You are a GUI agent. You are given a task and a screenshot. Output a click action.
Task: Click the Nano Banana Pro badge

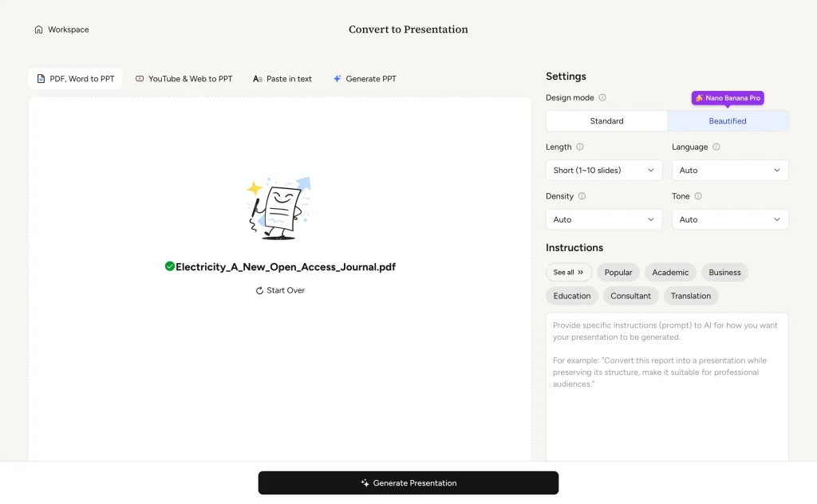point(728,98)
